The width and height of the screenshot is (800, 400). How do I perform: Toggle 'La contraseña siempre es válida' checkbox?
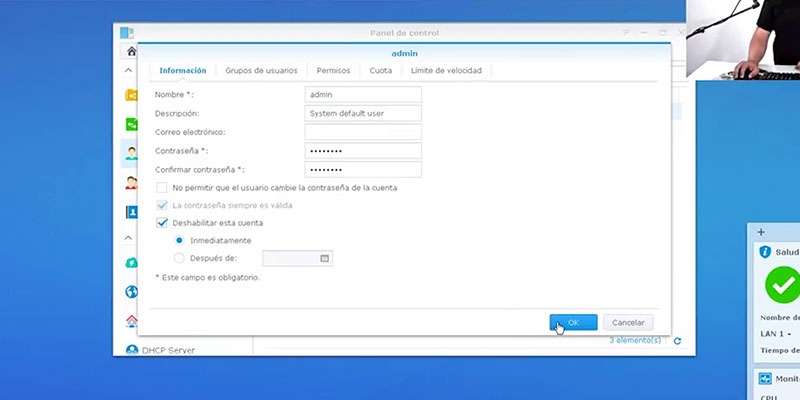162,205
